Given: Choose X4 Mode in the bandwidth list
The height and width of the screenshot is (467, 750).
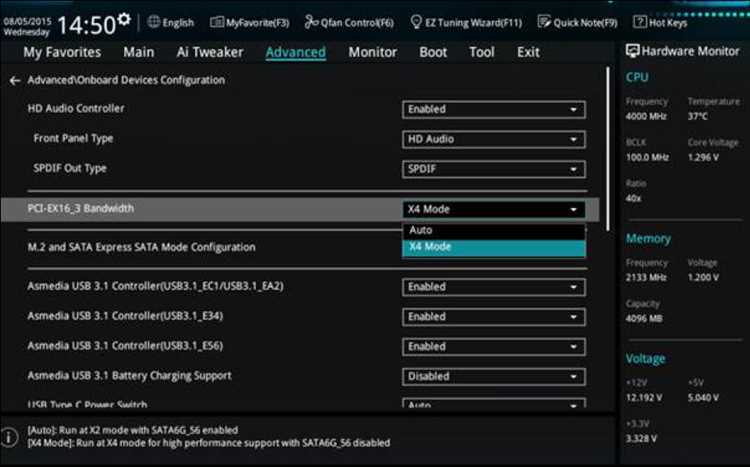Looking at the screenshot, I should click(494, 247).
